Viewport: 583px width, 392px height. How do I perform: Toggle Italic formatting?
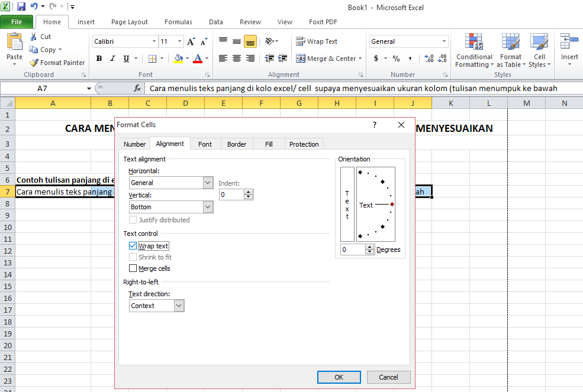112,59
